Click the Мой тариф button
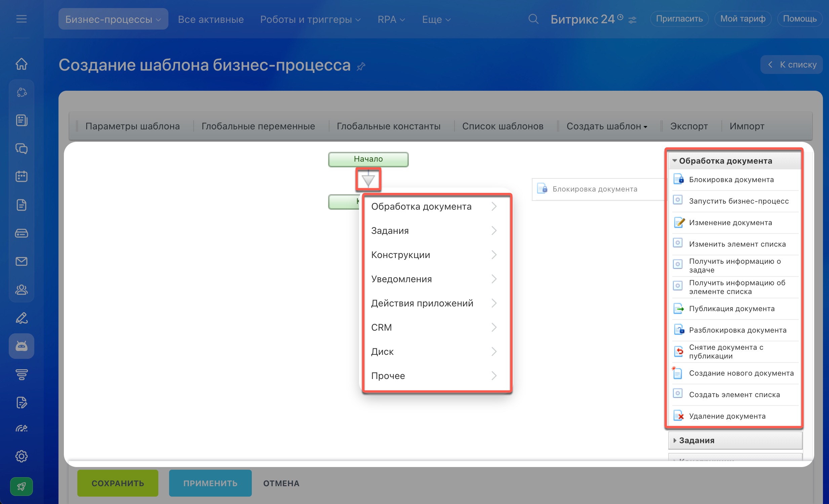829x504 pixels. pos(743,19)
